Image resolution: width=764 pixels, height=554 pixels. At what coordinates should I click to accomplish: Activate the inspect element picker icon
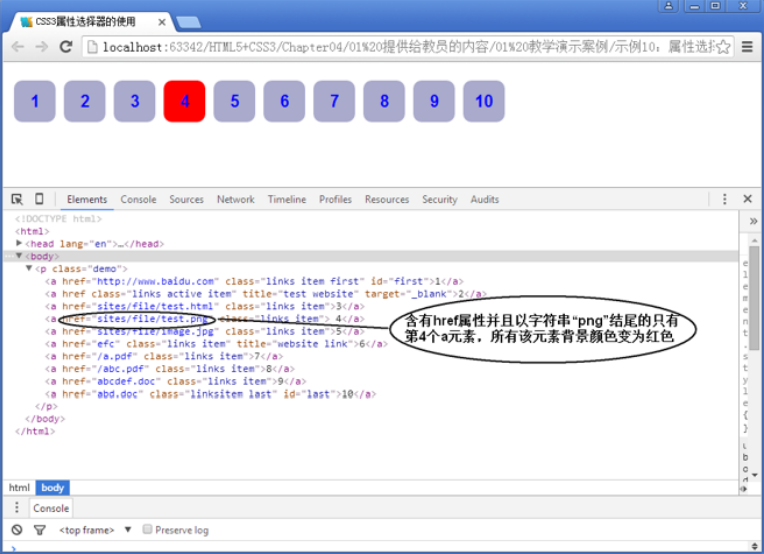point(17,199)
